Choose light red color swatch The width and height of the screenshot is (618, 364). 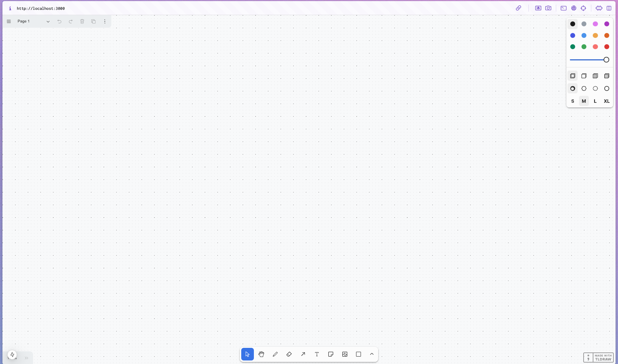click(x=595, y=47)
